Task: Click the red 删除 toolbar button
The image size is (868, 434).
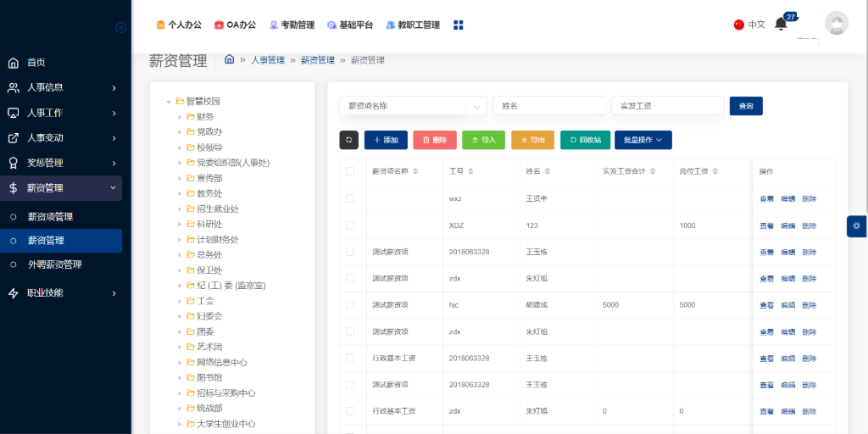Action: (435, 140)
